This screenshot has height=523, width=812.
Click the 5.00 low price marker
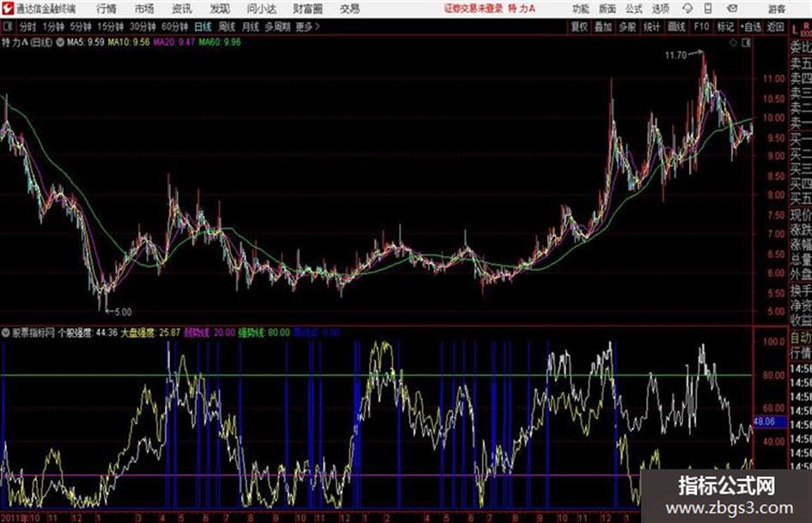pos(123,312)
